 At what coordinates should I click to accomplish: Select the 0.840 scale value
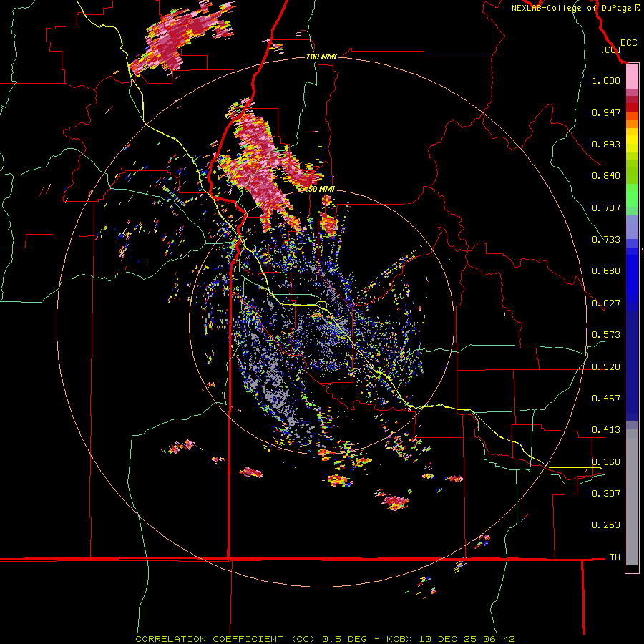(606, 176)
